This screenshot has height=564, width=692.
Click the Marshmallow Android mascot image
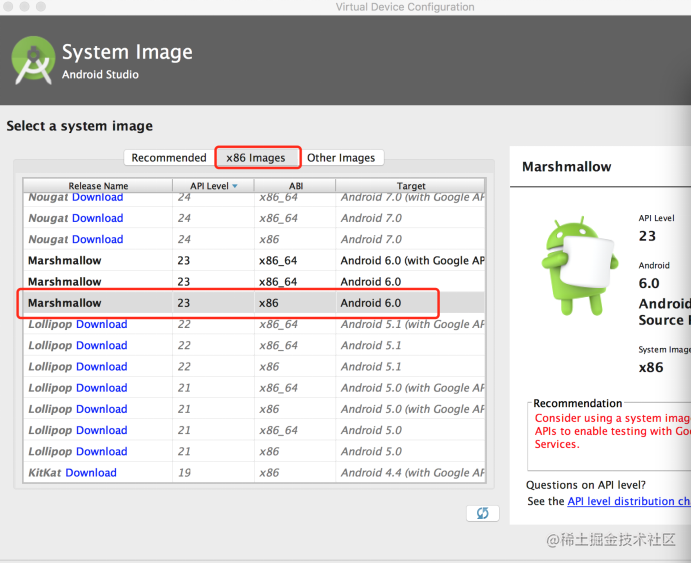click(579, 266)
